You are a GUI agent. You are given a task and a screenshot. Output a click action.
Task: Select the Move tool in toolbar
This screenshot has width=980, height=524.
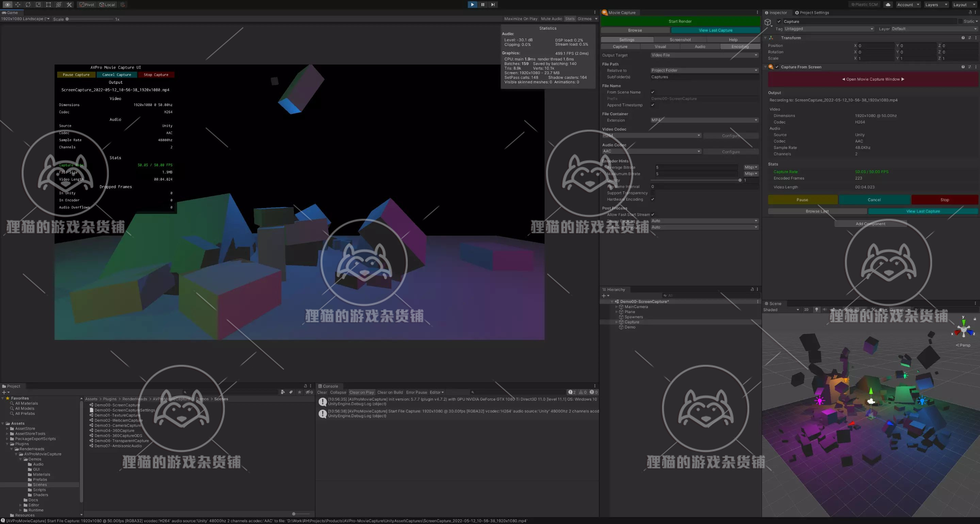point(18,4)
